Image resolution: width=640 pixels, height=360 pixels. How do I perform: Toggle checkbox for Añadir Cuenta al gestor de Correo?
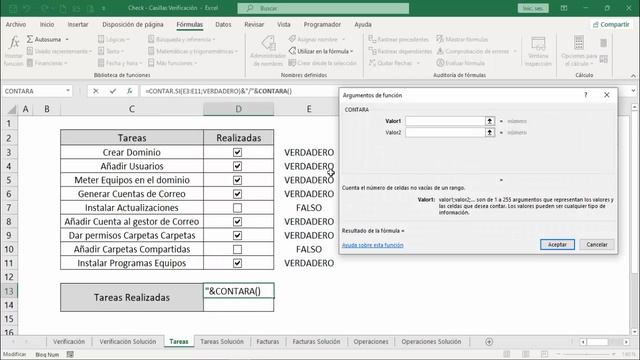tap(237, 222)
